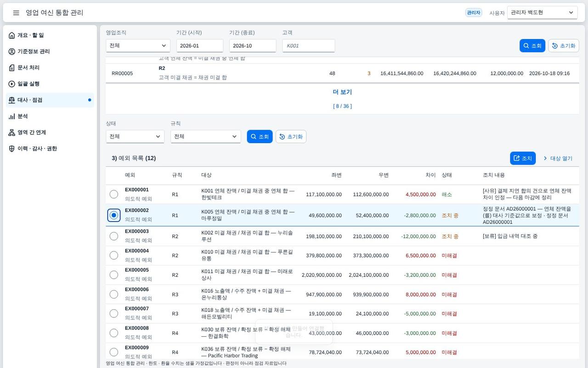This screenshot has width=588, height=368.
Task: Click 초기화 button beside 규칙 filter
Action: pyautogui.click(x=291, y=137)
